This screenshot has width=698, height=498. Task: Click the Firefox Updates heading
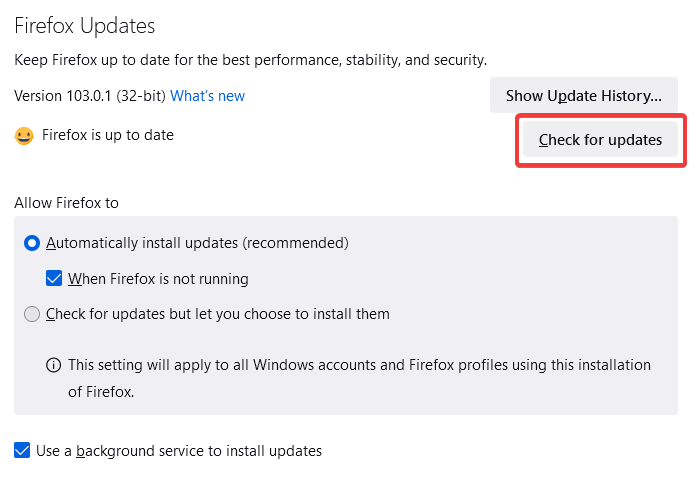click(85, 26)
